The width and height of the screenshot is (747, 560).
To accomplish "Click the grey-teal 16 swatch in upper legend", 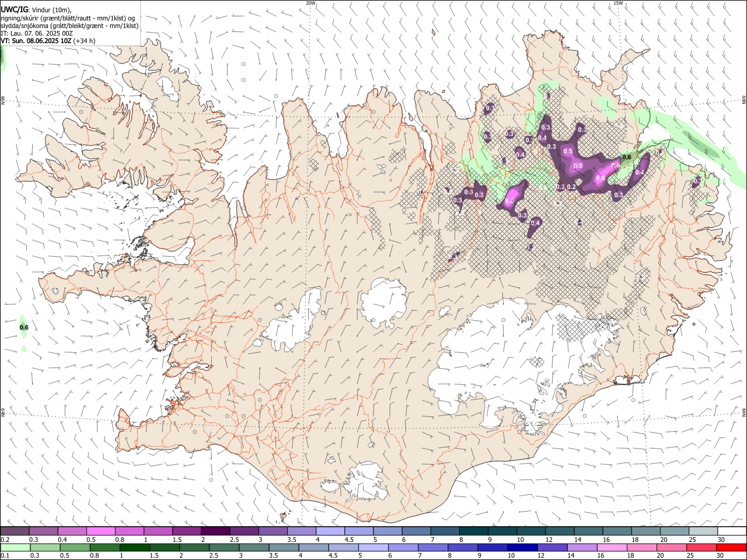I will (x=617, y=531).
